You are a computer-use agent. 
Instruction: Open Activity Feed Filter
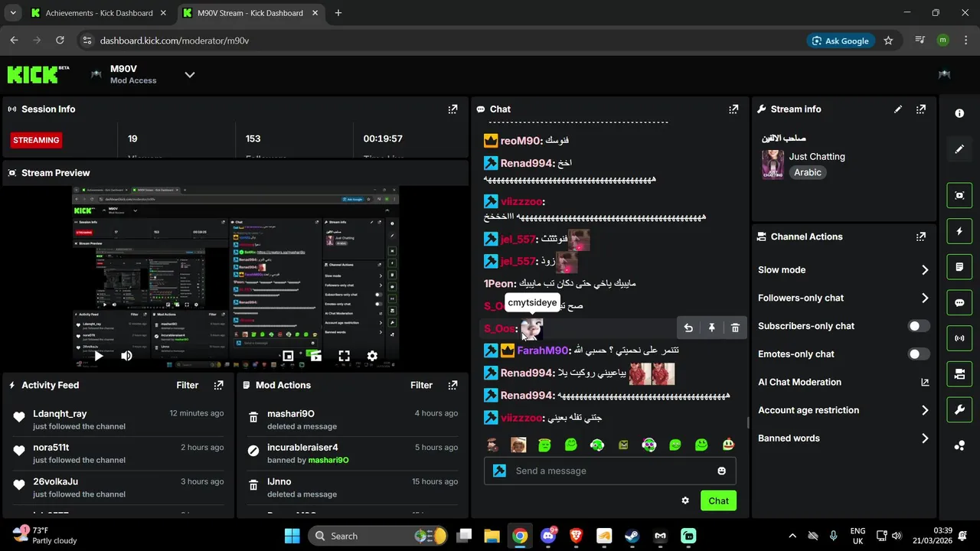pos(187,385)
